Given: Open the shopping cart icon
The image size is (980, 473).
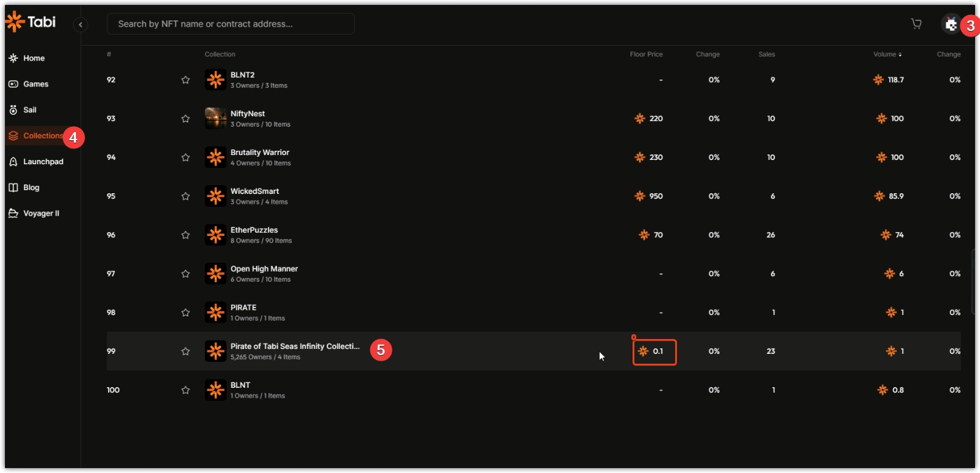Looking at the screenshot, I should pyautogui.click(x=916, y=23).
